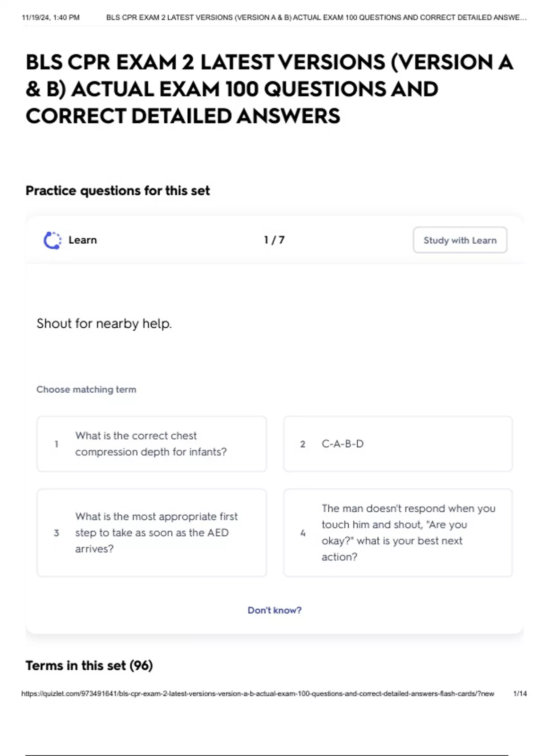
Task: Click the 1 / 7 question counter
Action: coord(274,240)
